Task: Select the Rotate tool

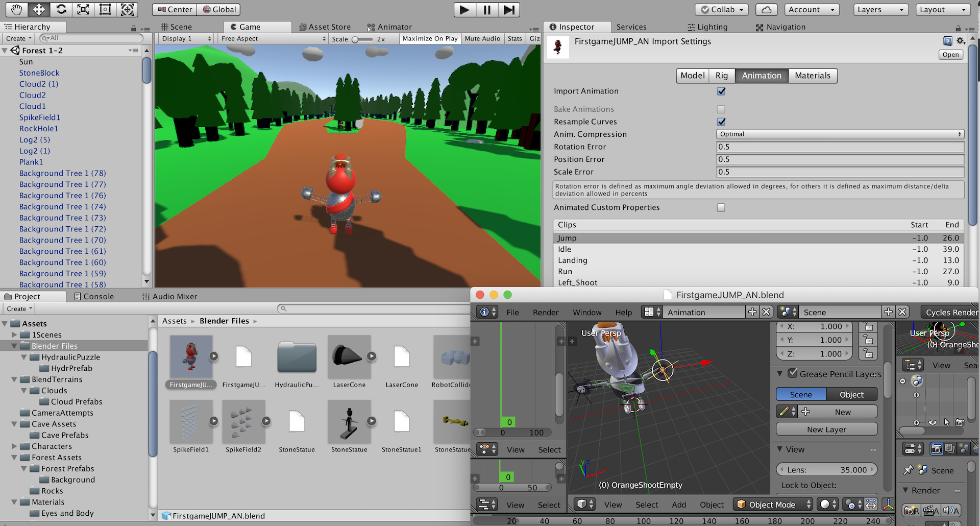Action: tap(61, 9)
